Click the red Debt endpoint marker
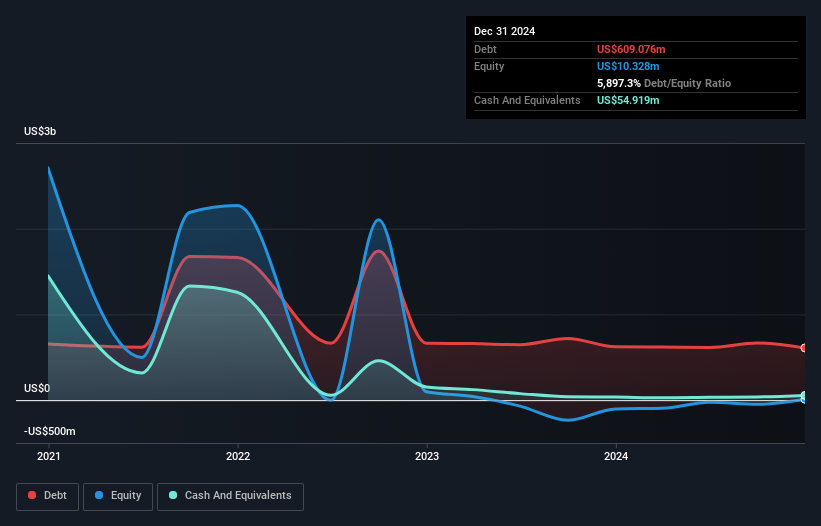 (804, 348)
